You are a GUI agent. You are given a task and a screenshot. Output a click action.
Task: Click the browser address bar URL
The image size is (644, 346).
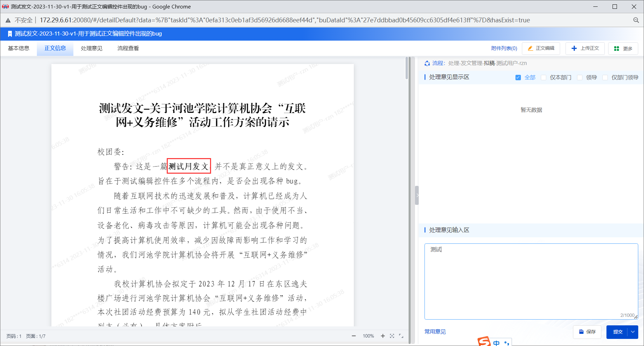point(285,20)
